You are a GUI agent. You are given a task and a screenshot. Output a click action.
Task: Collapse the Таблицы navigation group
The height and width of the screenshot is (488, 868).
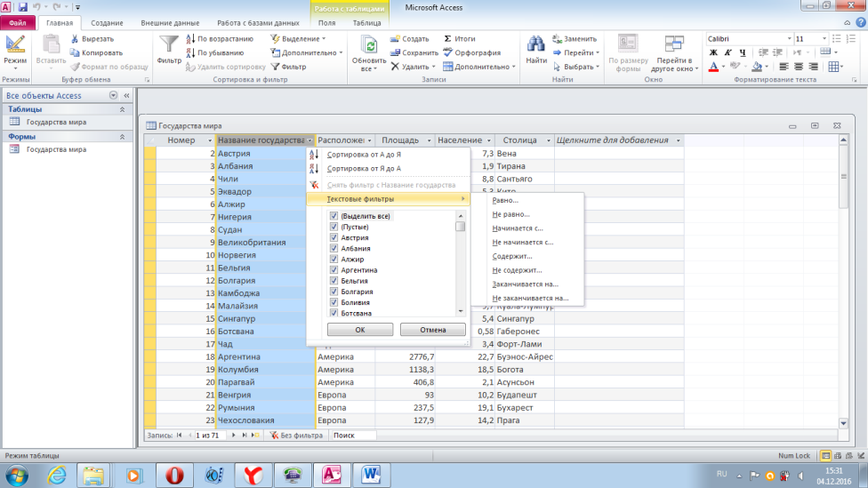[x=123, y=109]
